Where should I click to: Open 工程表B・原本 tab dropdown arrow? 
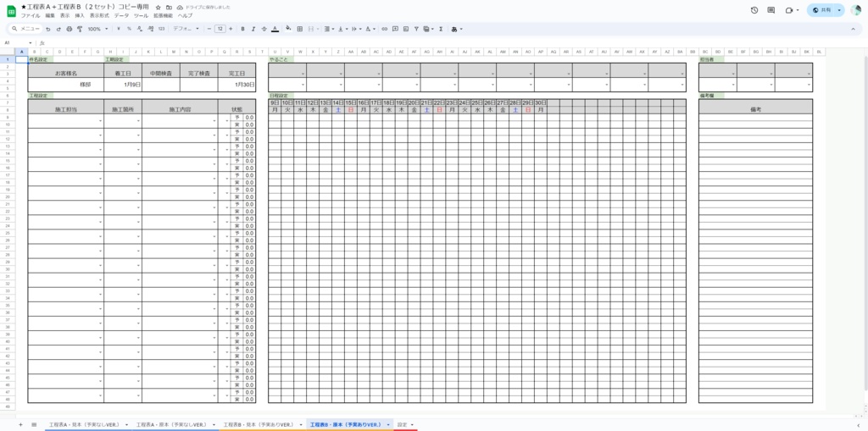coord(388,424)
